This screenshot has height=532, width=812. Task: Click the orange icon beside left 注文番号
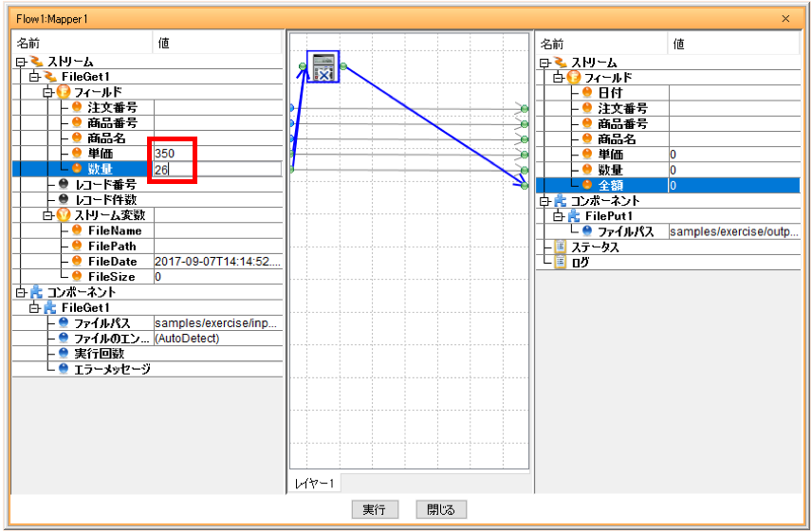[77, 108]
